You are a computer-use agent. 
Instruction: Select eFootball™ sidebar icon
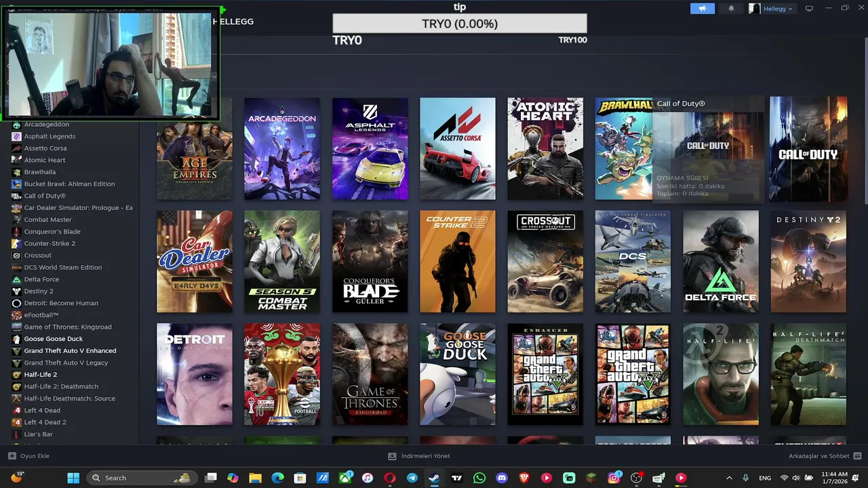point(16,315)
